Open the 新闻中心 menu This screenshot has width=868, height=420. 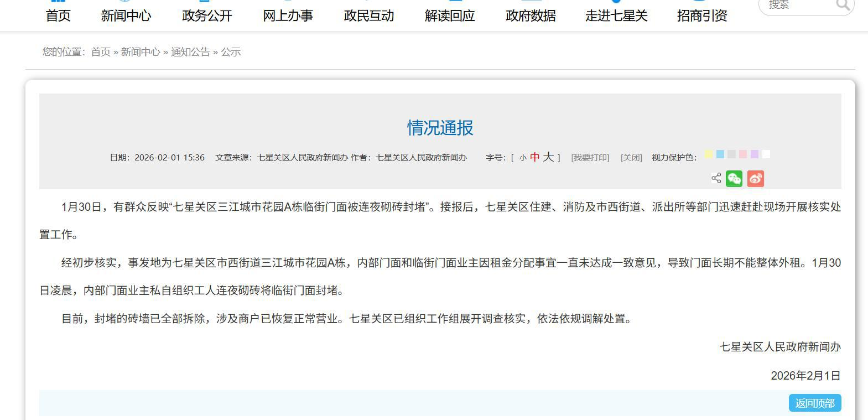click(x=126, y=16)
